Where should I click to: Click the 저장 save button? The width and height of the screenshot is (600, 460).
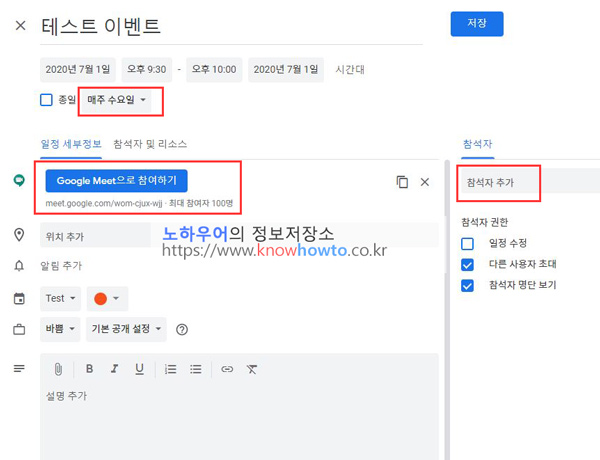tap(477, 24)
